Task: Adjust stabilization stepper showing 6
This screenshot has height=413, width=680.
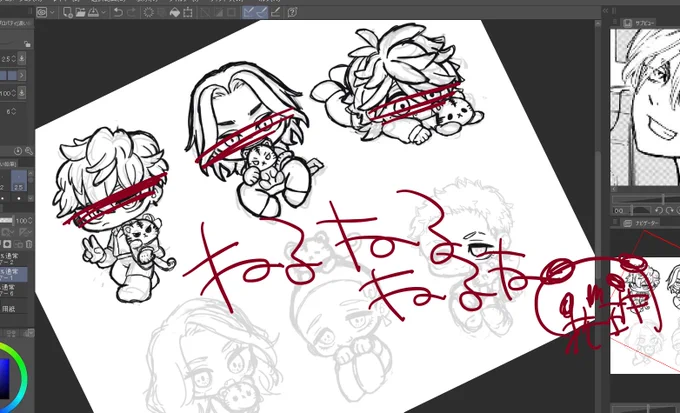Action: coord(13,111)
